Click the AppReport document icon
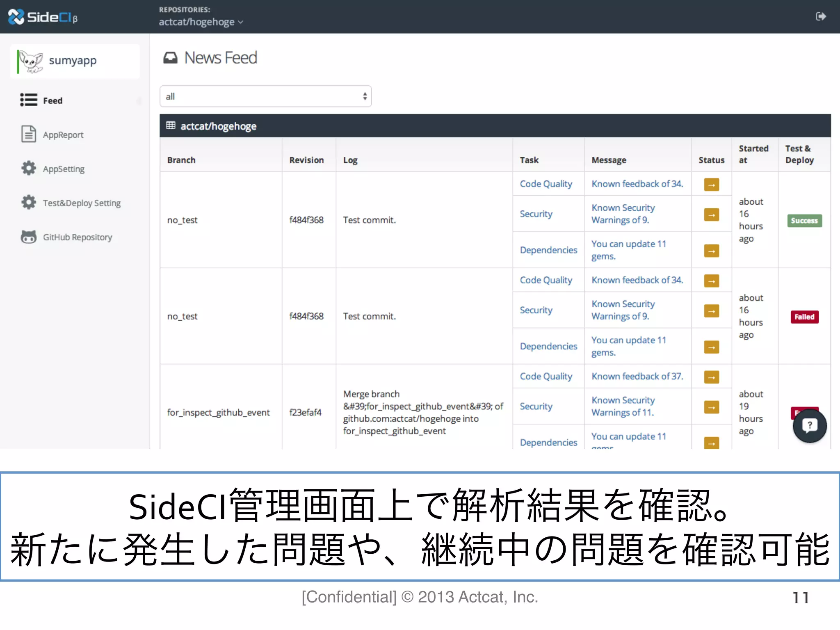The height and width of the screenshot is (630, 840). coord(29,134)
